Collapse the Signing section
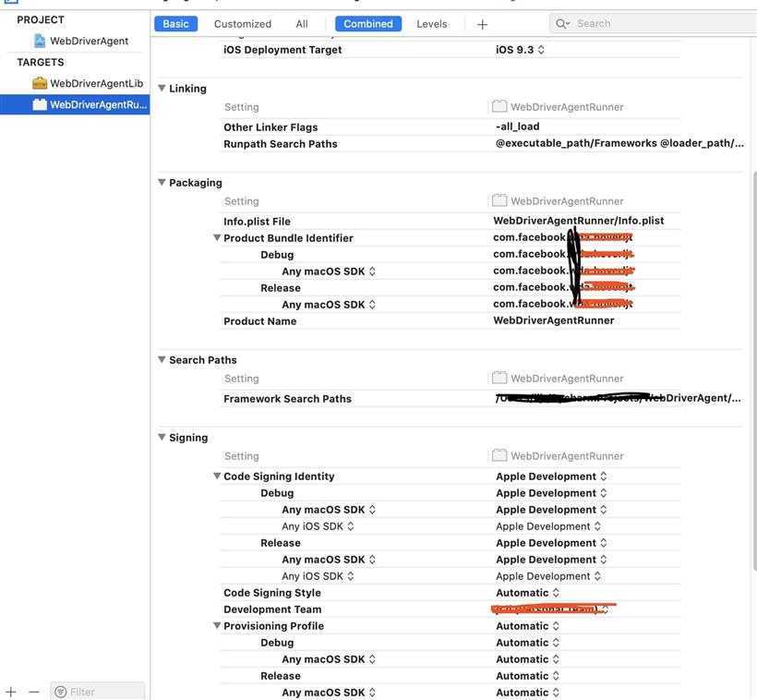The width and height of the screenshot is (757, 700). click(162, 437)
